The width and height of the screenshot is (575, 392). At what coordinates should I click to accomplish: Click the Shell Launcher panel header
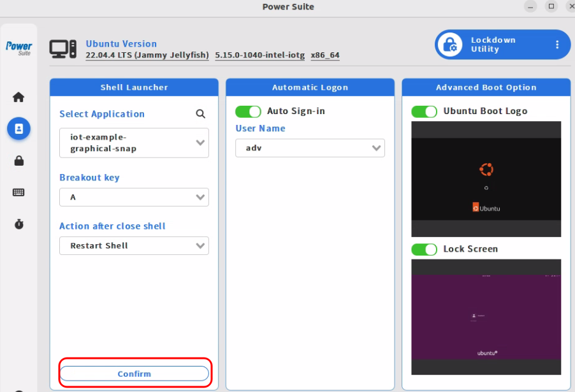(135, 87)
